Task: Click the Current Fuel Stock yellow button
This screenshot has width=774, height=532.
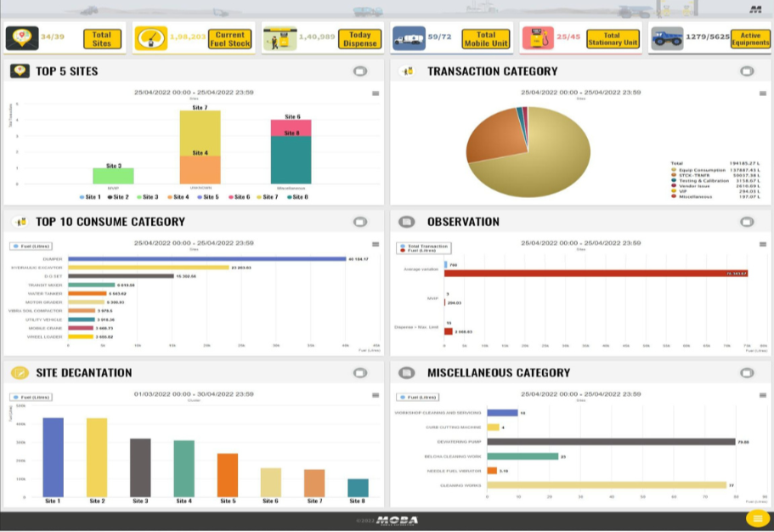Action: 230,39
